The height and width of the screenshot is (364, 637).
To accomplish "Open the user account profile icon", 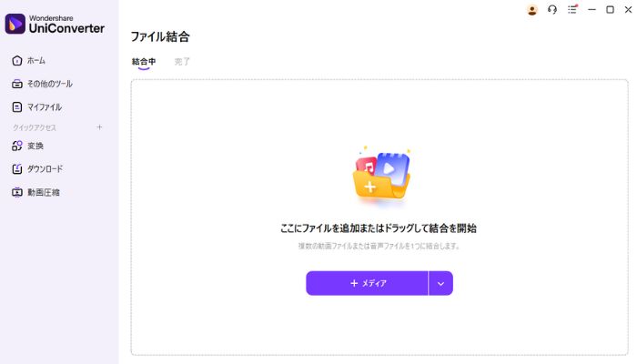I will click(531, 10).
